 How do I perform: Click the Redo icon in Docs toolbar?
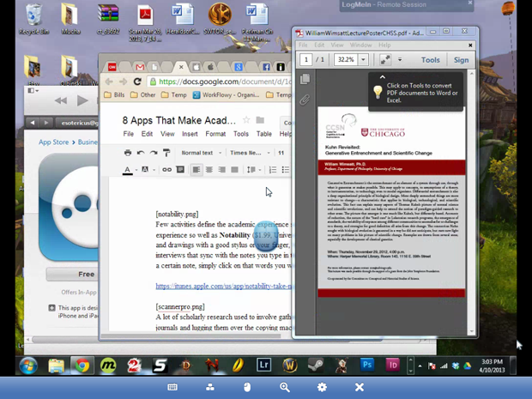coord(154,153)
